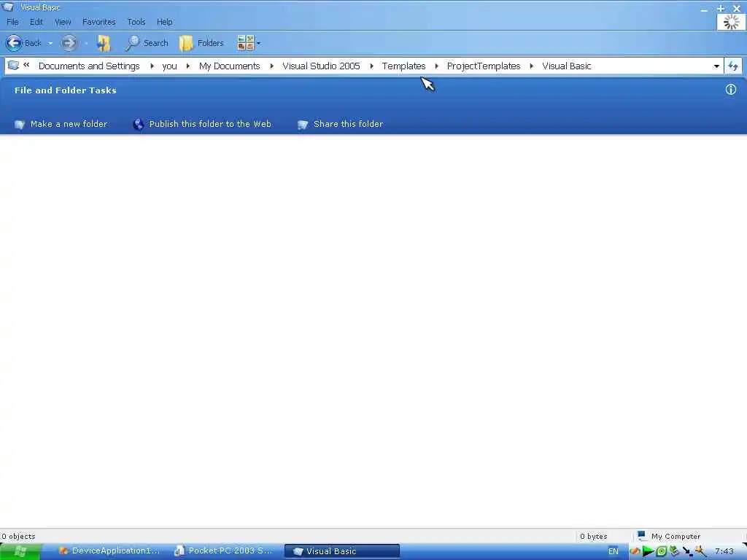Click the 0 bytes status text

click(x=594, y=536)
